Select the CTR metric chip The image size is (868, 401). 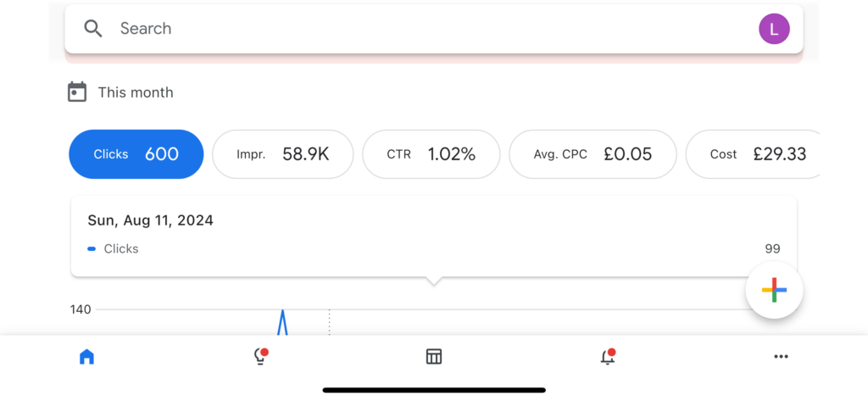[x=431, y=154]
